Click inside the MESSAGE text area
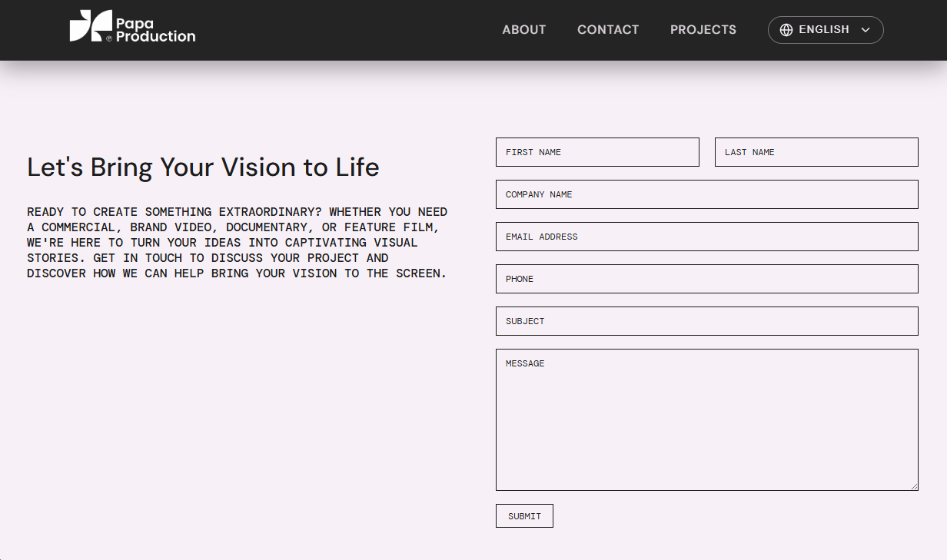947x560 pixels. pyautogui.click(x=706, y=419)
